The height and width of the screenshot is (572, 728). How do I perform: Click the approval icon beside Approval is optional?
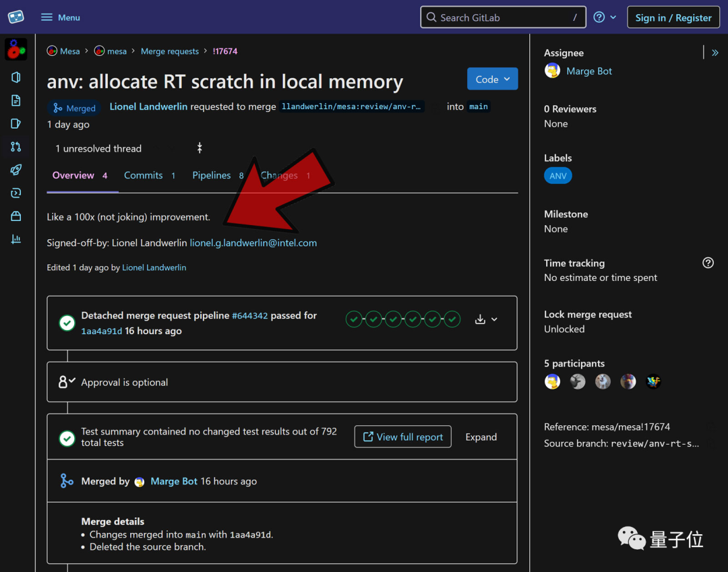coord(67,382)
